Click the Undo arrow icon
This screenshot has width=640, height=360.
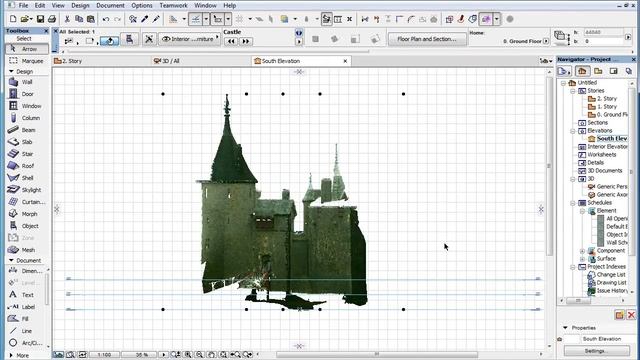(106, 19)
